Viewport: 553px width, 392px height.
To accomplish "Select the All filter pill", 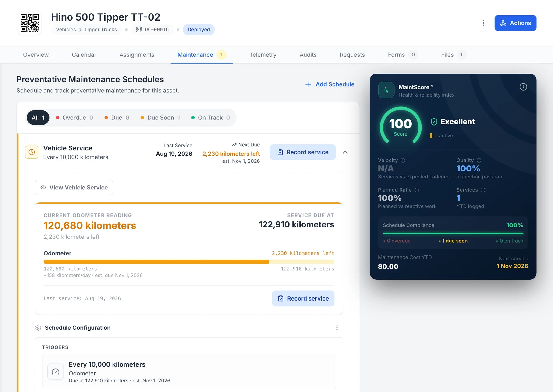I will point(38,118).
